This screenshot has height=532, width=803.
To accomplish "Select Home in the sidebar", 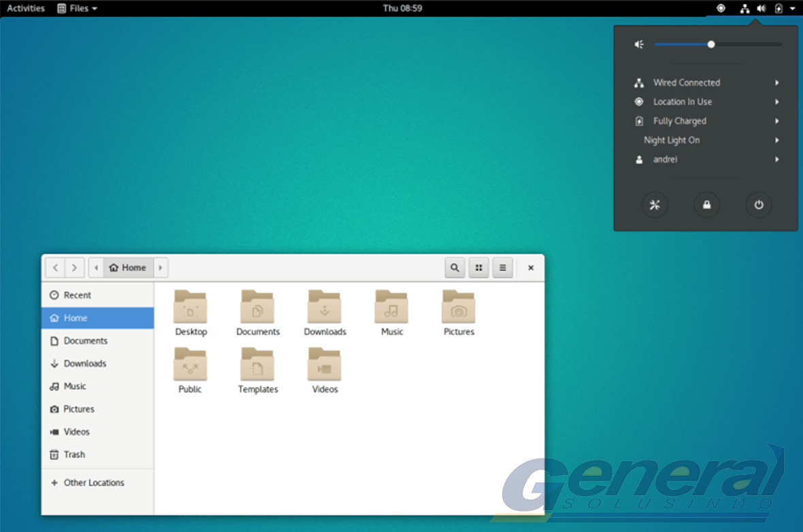I will coord(97,318).
